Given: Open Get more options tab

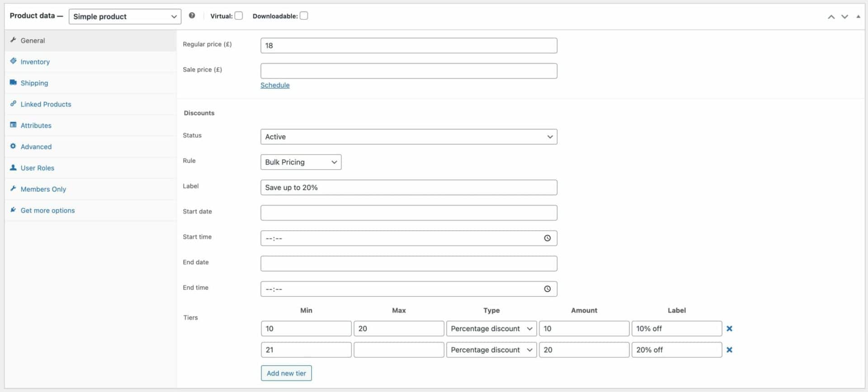Looking at the screenshot, I should tap(90, 210).
